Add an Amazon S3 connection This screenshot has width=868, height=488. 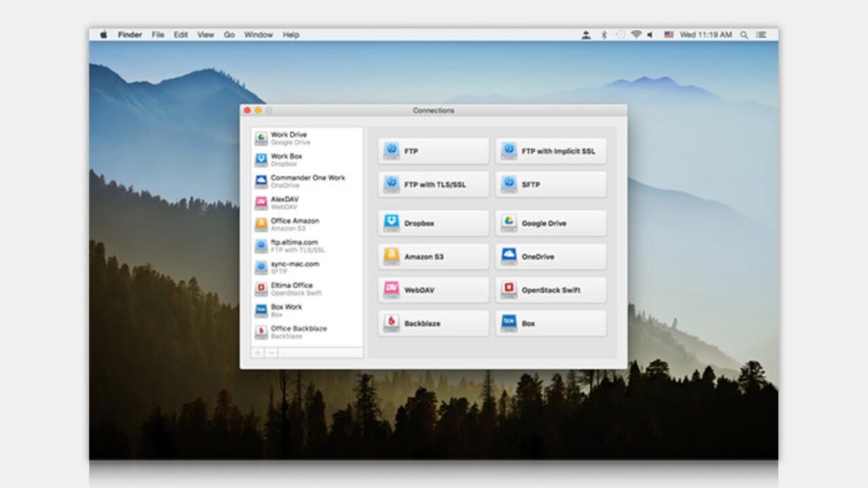point(433,257)
